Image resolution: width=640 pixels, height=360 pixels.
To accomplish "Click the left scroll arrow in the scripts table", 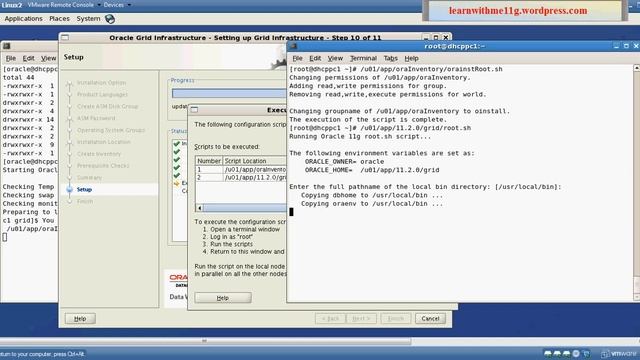I will [x=200, y=208].
